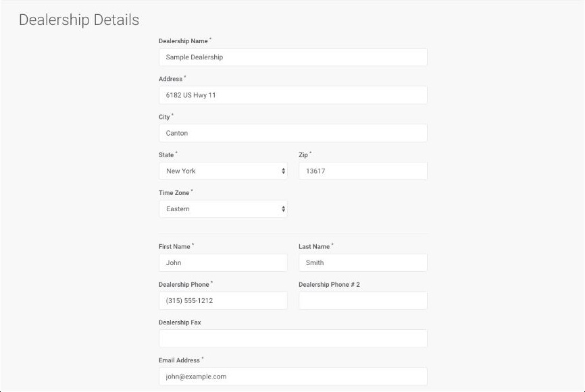Click the Last Name field with Smith
Screen dimensions: 585x392
[363, 262]
